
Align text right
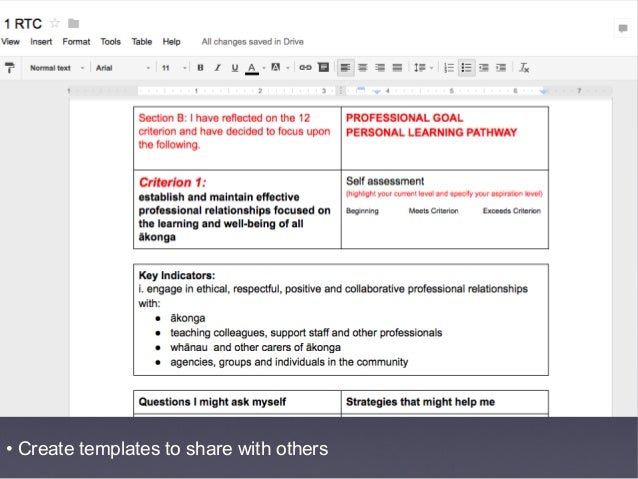click(x=380, y=68)
